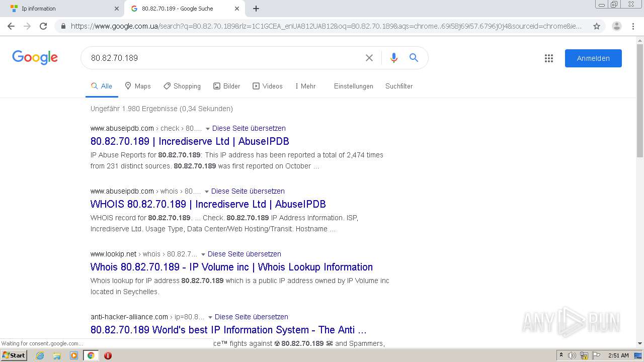Open 'Whois 80.82.70.189 - IP Volume inc' result
Image resolution: width=644 pixels, height=362 pixels.
click(231, 267)
